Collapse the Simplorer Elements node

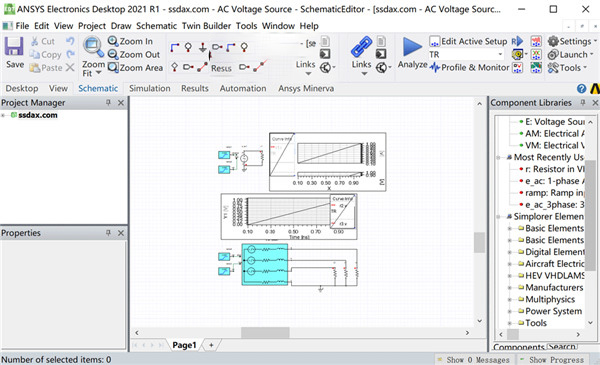click(498, 217)
